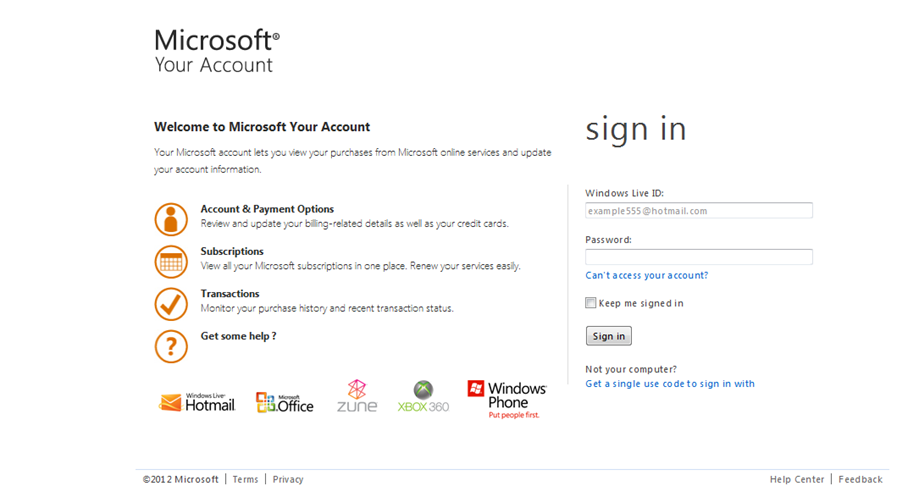This screenshot has width=908, height=502.
Task: Click the Feedback link
Action: click(860, 480)
